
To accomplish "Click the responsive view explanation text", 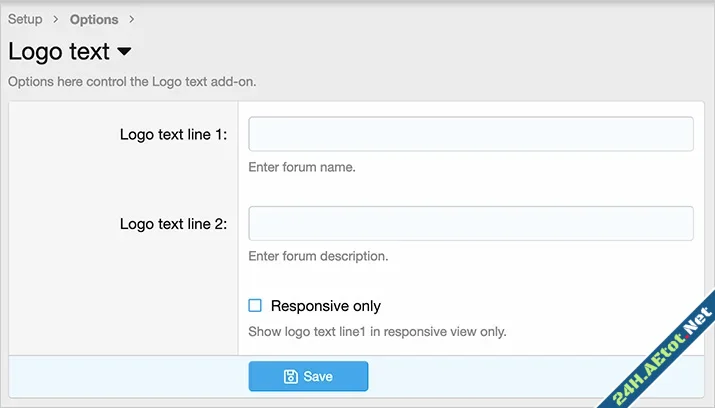I will click(x=377, y=331).
